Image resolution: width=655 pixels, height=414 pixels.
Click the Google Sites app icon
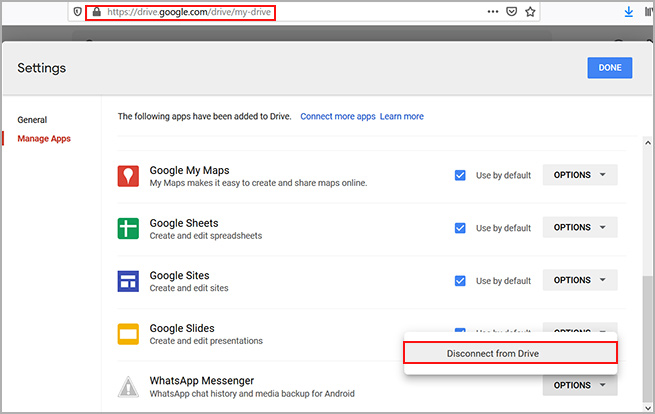(x=128, y=281)
